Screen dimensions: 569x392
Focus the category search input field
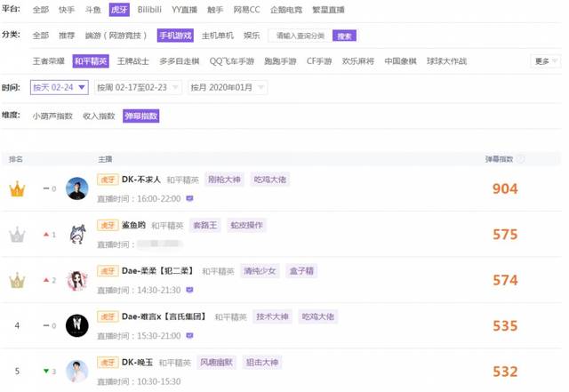point(300,36)
